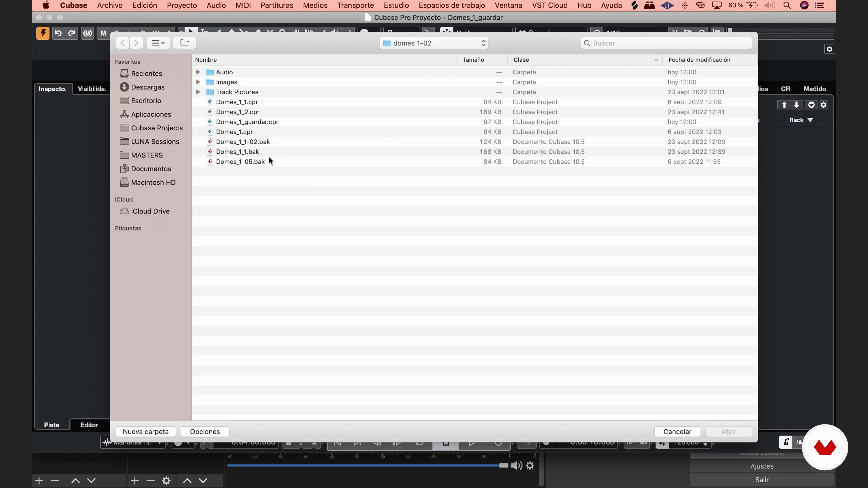Go back with the left chevron button

tap(123, 43)
